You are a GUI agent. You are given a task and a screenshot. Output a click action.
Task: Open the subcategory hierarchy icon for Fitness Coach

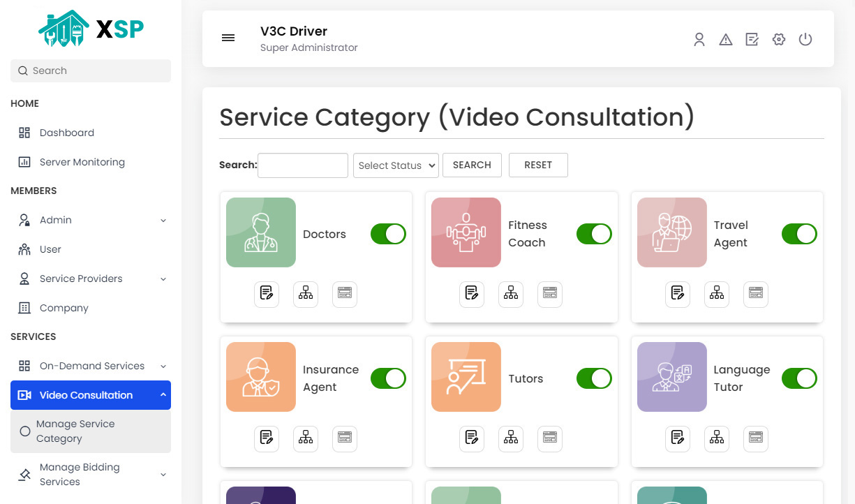(510, 294)
